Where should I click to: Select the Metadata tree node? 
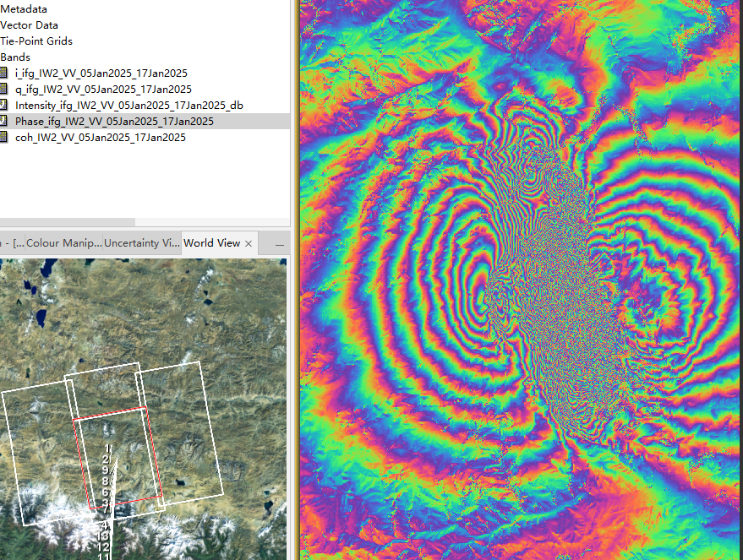coord(24,9)
